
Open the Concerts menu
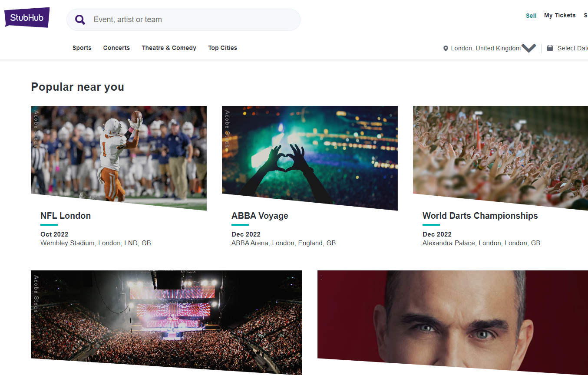click(116, 48)
